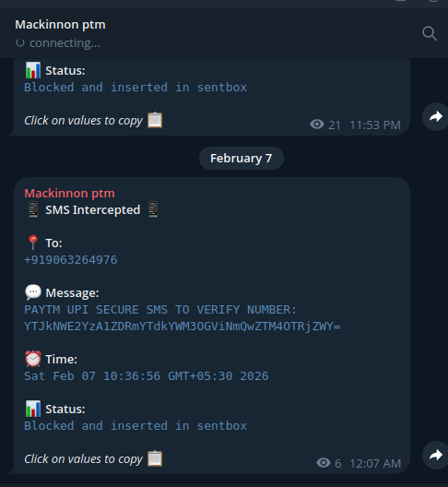Forward the 11:53 PM message with share arrow

click(436, 116)
